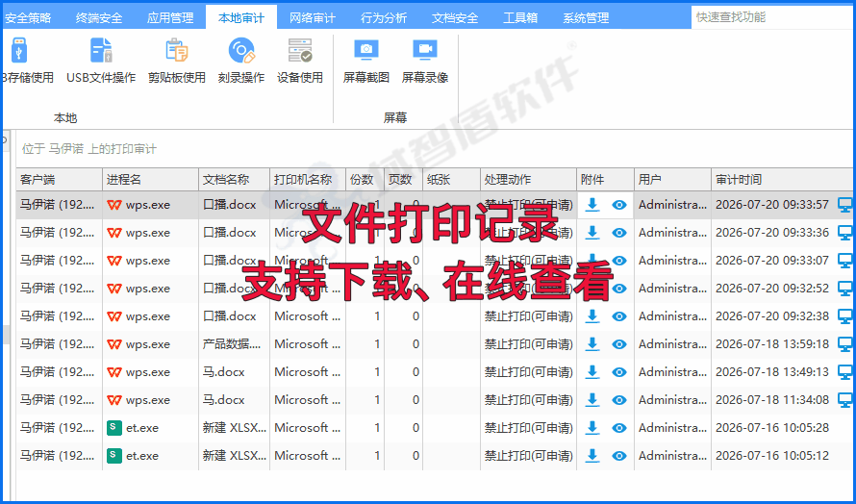Select 新建 XLSX... in 10:05:12 row
856x504 pixels.
235,455
